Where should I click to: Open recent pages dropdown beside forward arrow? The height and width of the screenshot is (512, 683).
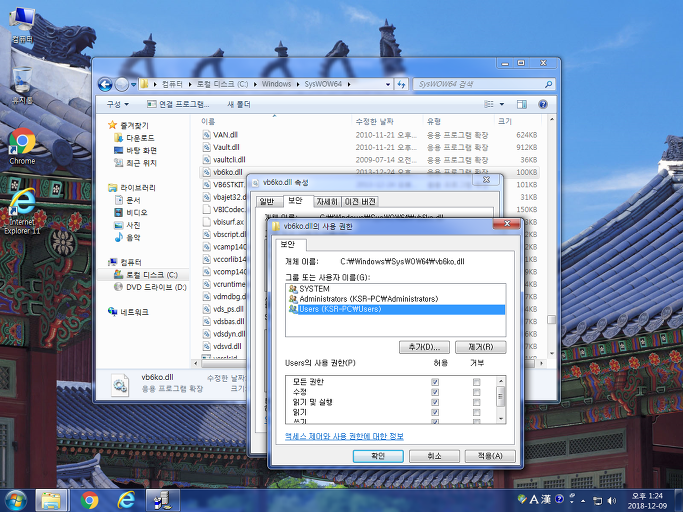pos(134,84)
